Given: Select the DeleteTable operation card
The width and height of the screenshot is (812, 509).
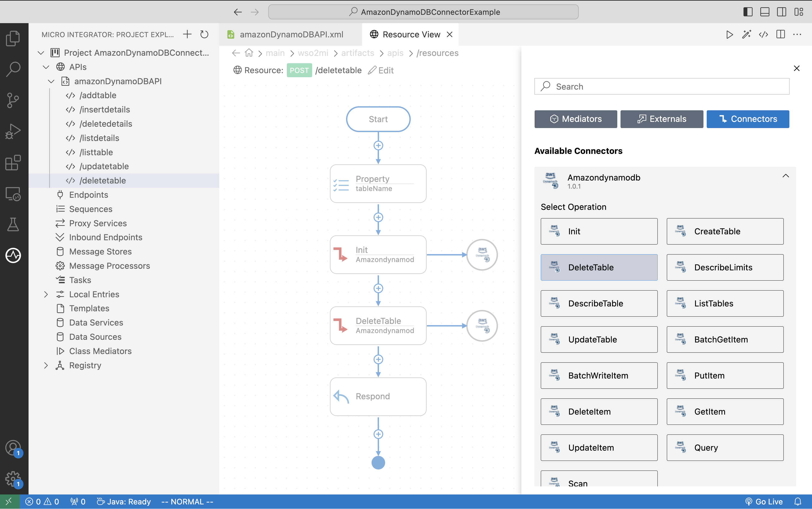Looking at the screenshot, I should (x=599, y=267).
